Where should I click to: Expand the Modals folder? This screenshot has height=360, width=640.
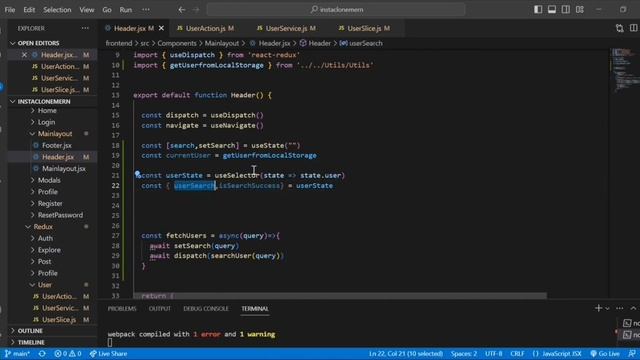coord(49,180)
